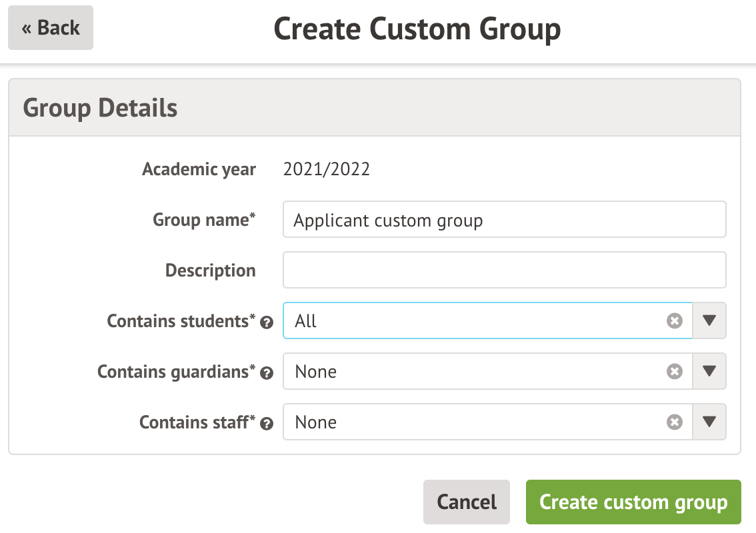The height and width of the screenshot is (533, 756).
Task: Open help for Contains staff
Action: [267, 424]
